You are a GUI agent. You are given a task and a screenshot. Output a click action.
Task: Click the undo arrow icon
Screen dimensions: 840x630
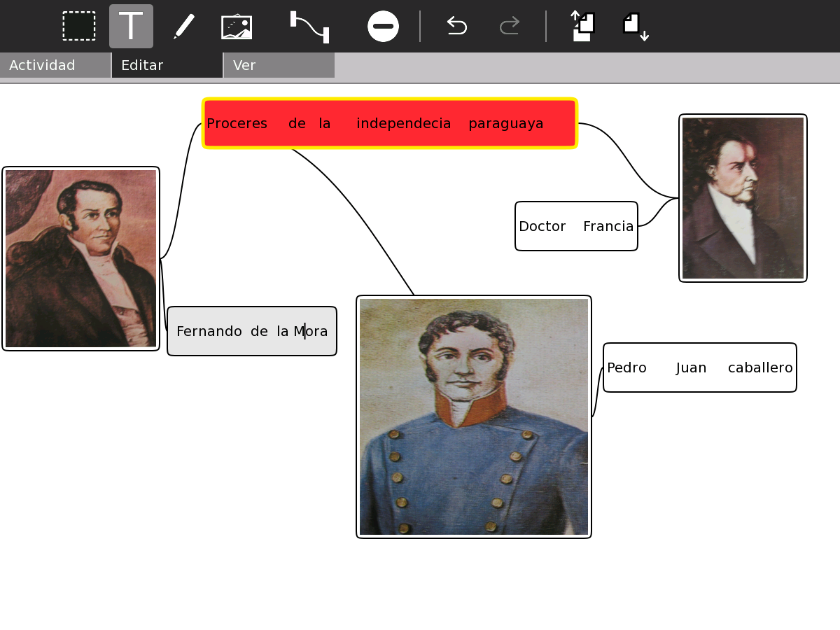tap(456, 26)
